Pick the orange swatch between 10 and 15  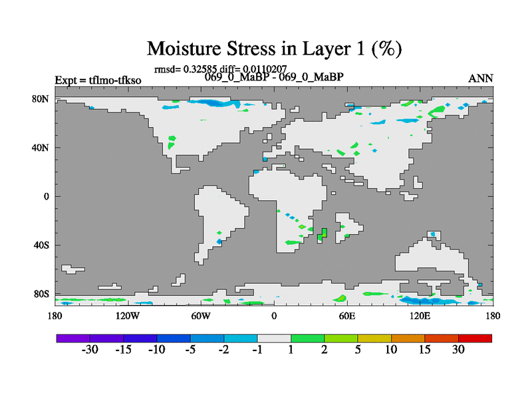coord(408,338)
